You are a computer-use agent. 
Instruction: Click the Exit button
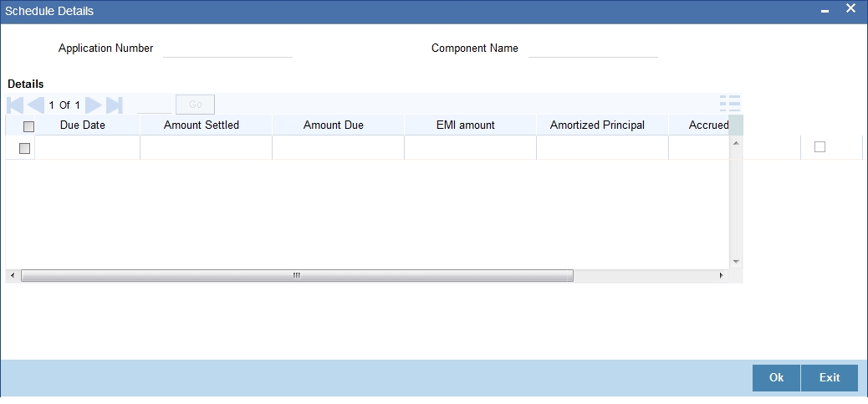coord(830,377)
